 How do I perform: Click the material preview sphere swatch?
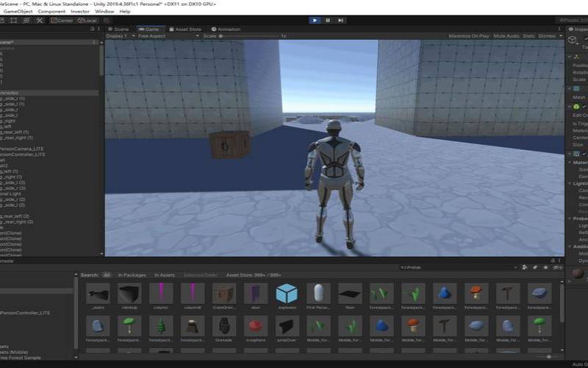click(578, 273)
